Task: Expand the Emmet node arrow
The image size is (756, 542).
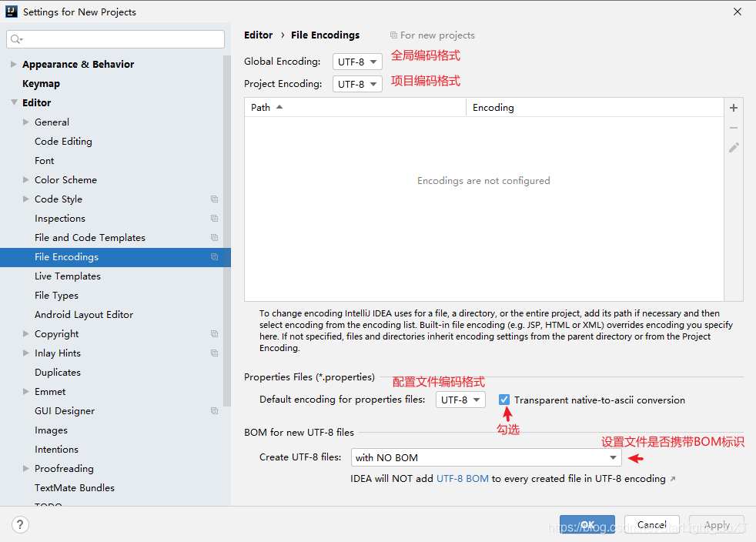Action: [x=26, y=392]
